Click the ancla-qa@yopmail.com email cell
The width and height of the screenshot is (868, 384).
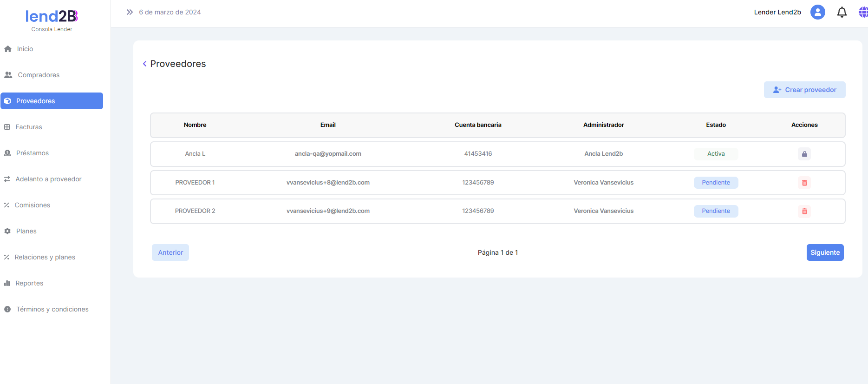pyautogui.click(x=328, y=154)
